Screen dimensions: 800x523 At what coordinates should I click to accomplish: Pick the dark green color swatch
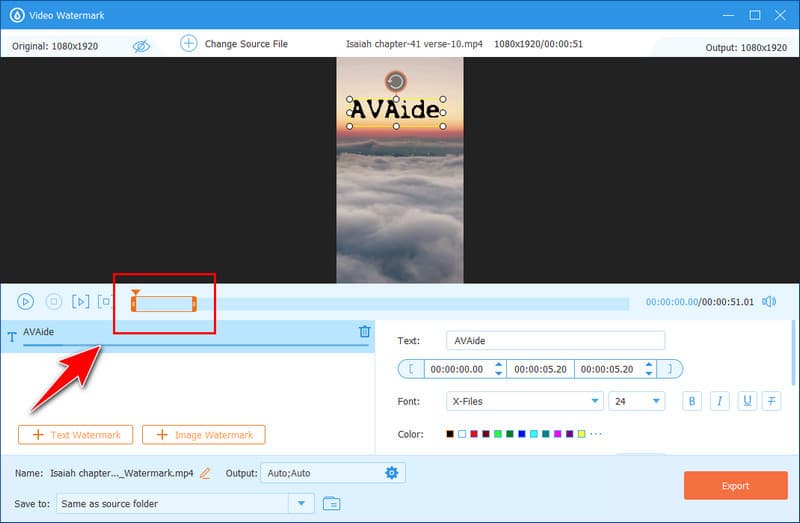510,434
